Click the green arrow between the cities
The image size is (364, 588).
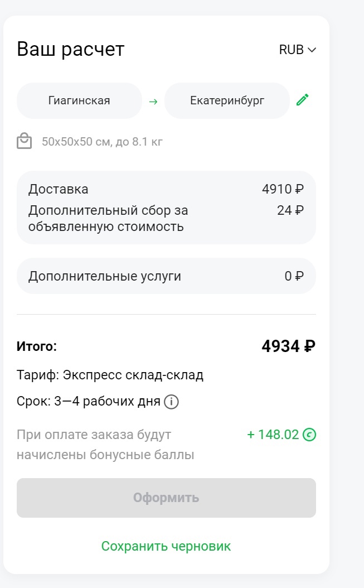click(x=153, y=102)
